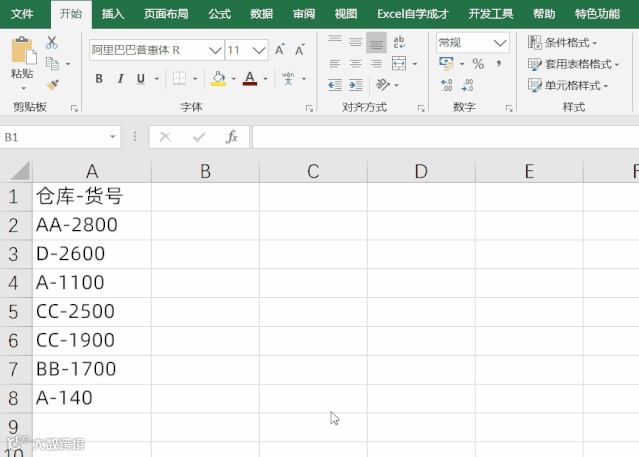Image resolution: width=639 pixels, height=457 pixels.
Task: Open number format 常规 dropdown
Action: [x=500, y=43]
